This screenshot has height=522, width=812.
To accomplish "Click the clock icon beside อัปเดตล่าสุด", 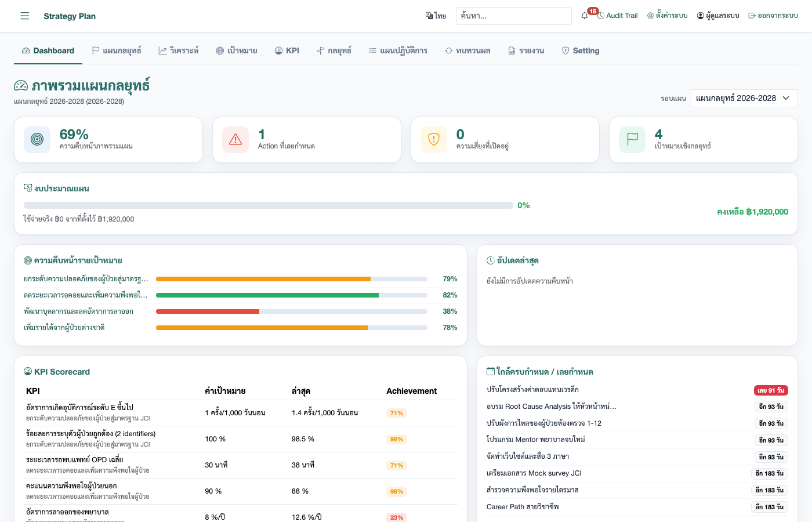I will pos(491,260).
